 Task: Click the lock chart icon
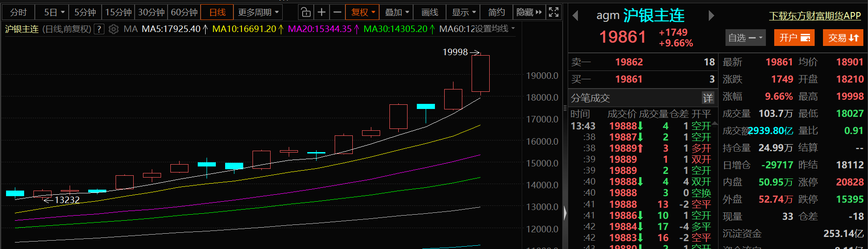click(305, 12)
